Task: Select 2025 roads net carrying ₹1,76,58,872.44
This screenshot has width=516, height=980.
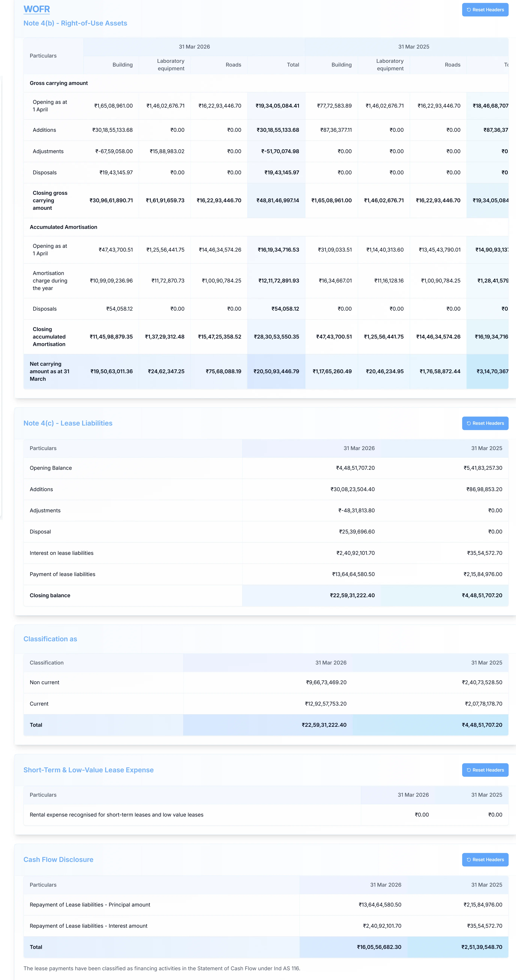Action: pos(440,371)
